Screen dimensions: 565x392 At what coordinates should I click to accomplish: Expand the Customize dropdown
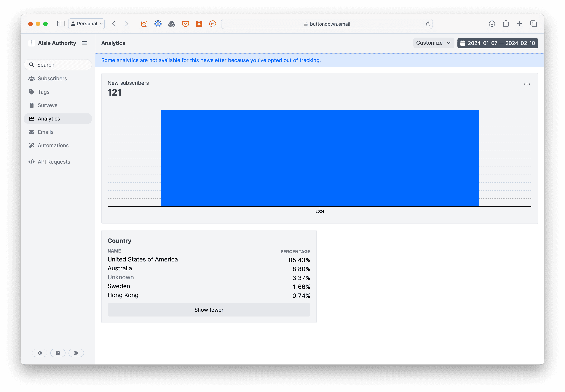coord(433,43)
